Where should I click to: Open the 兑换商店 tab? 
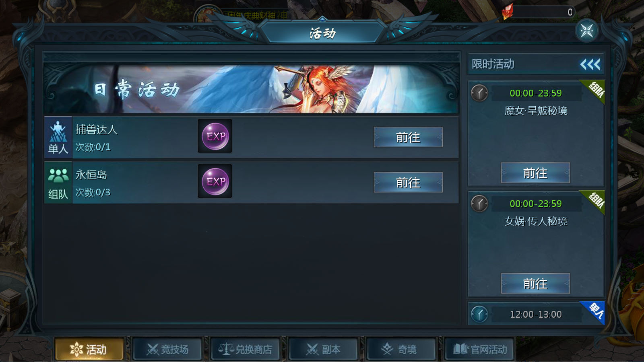(246, 349)
